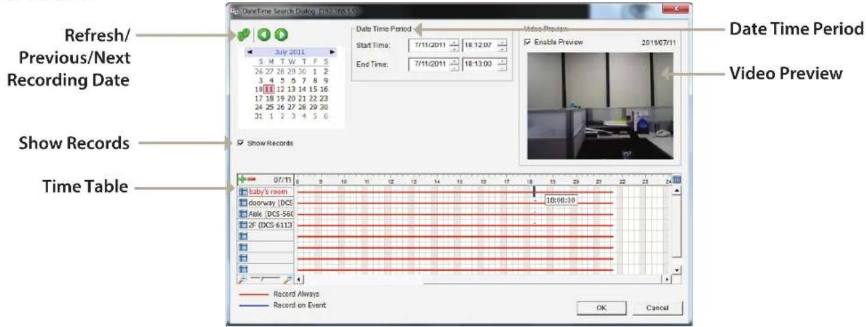Click the July 2011 calendar header
This screenshot has width=868, height=327.
pos(290,51)
